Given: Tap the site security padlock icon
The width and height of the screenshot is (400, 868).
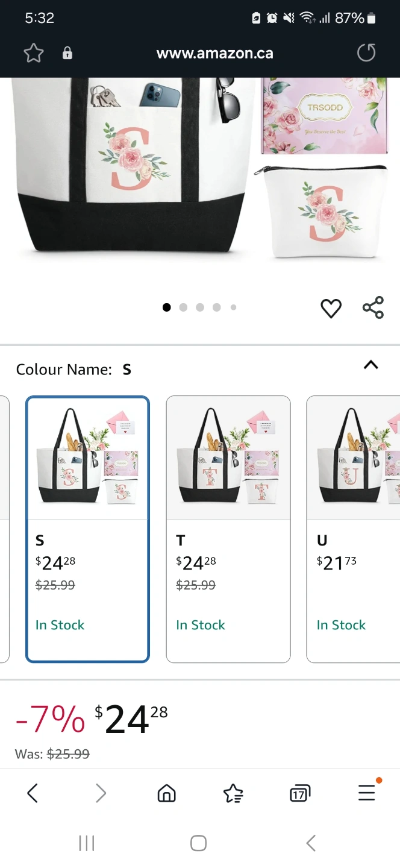Looking at the screenshot, I should pyautogui.click(x=67, y=53).
